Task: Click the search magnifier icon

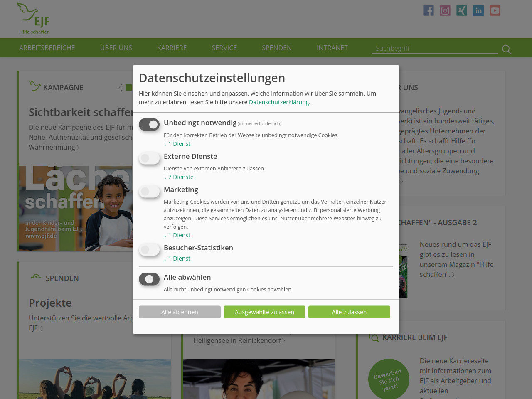Action: (x=506, y=49)
